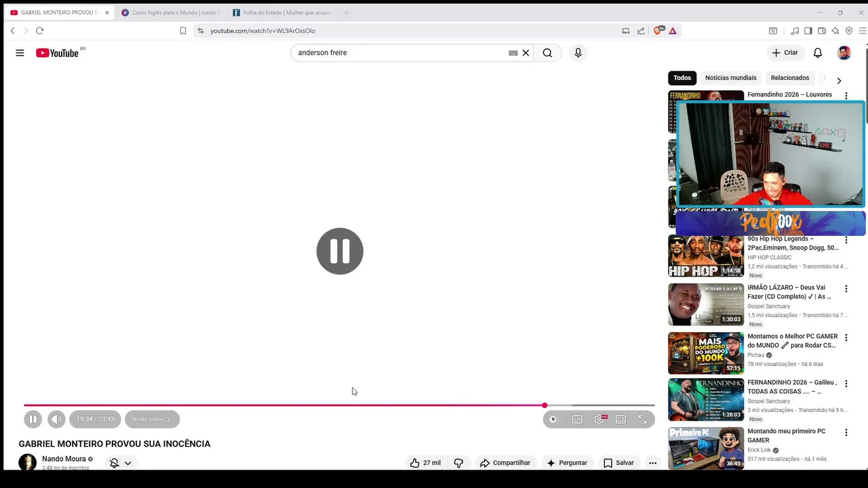This screenshot has width=868, height=488.
Task: Open the Brave playlist music note icon
Action: click(x=795, y=30)
